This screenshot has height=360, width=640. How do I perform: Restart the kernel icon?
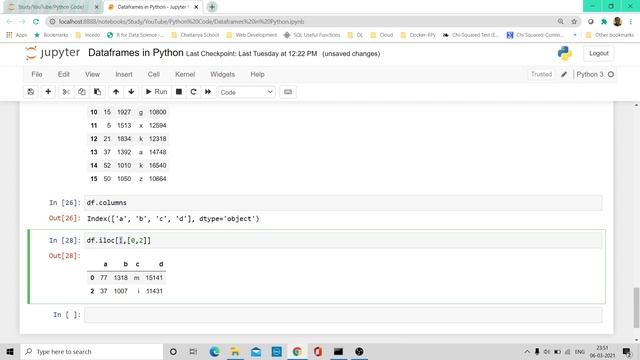coord(193,92)
